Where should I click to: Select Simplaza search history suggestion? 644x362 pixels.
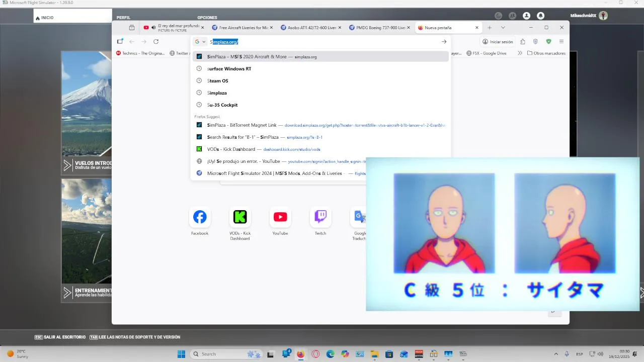(x=320, y=93)
